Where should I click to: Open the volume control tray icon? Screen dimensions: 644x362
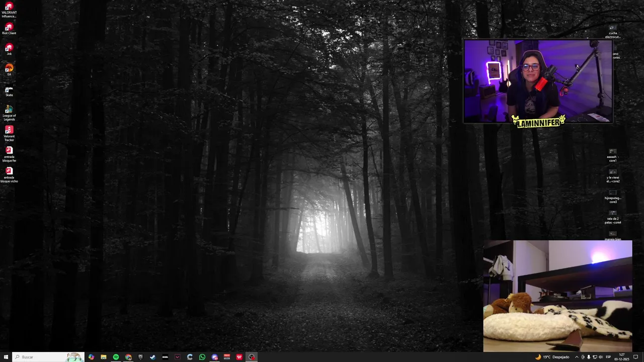(x=601, y=357)
